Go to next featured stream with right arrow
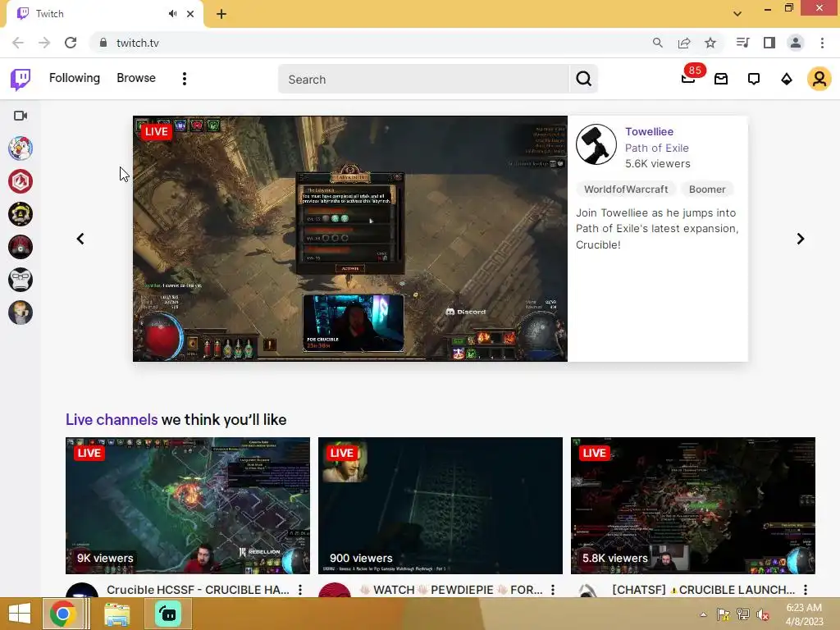 [801, 239]
